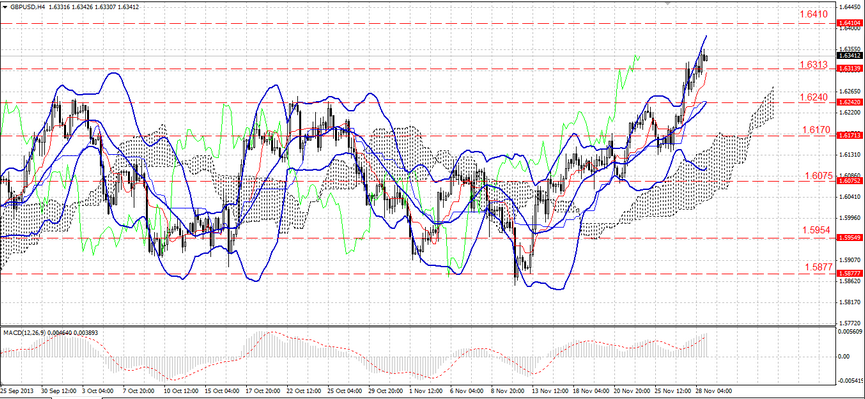865x399 pixels.
Task: Click the 7 Oct 20:00 time label
Action: (137, 390)
